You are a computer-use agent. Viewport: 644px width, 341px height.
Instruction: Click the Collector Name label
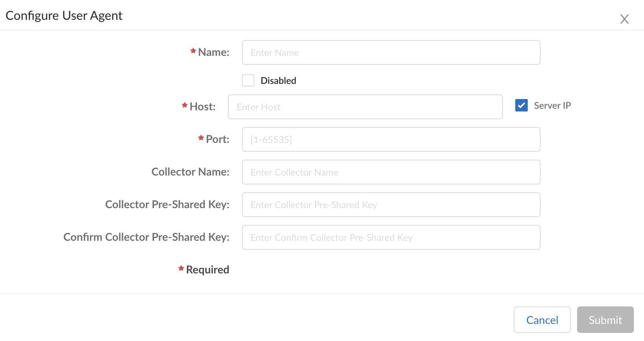pyautogui.click(x=190, y=172)
